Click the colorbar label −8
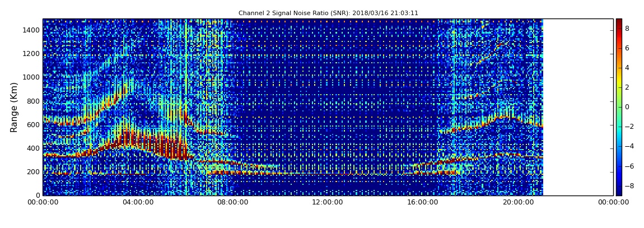 629,185
